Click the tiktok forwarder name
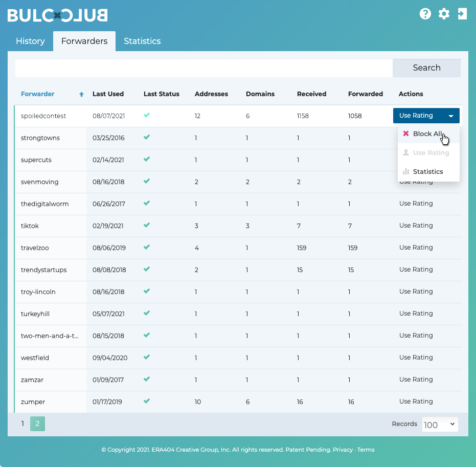Screen dimensions: 476x467 [30, 226]
